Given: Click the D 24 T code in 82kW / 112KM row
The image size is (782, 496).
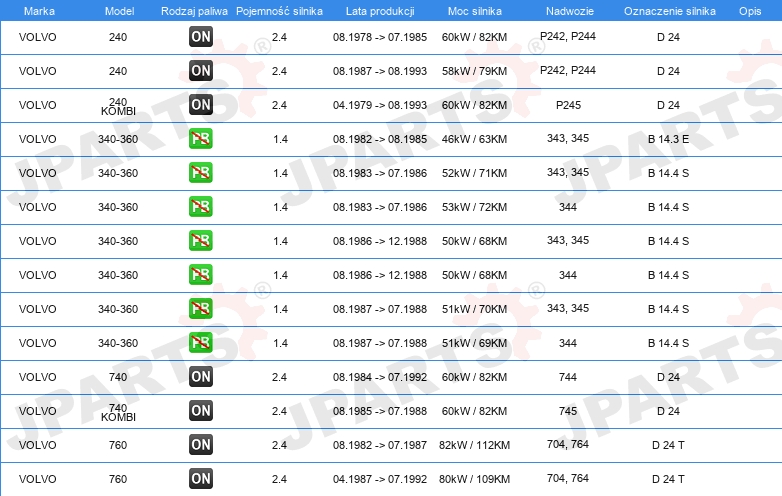Looking at the screenshot, I should coord(668,445).
